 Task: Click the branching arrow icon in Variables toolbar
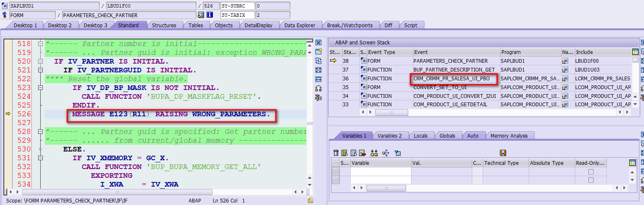tap(386, 153)
